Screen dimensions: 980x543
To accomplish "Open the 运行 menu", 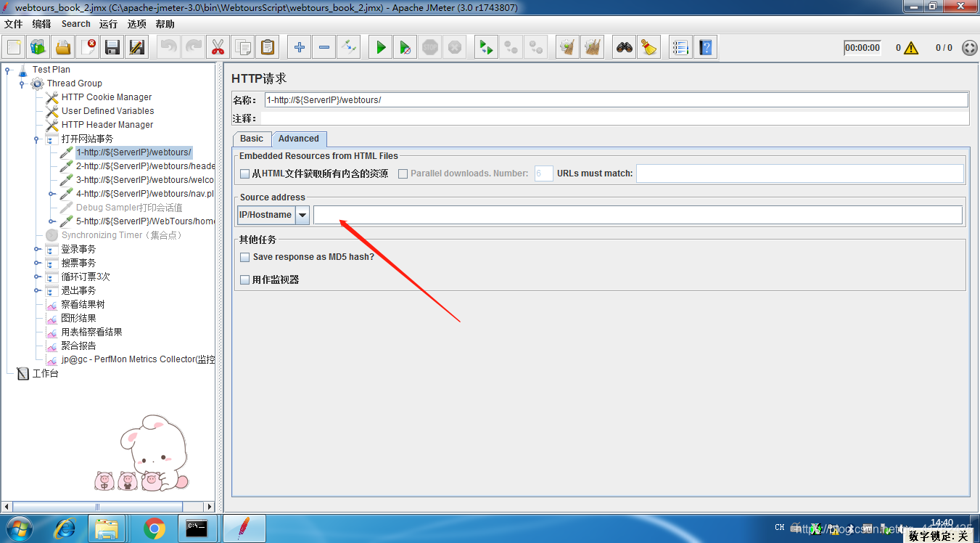I will coord(108,24).
